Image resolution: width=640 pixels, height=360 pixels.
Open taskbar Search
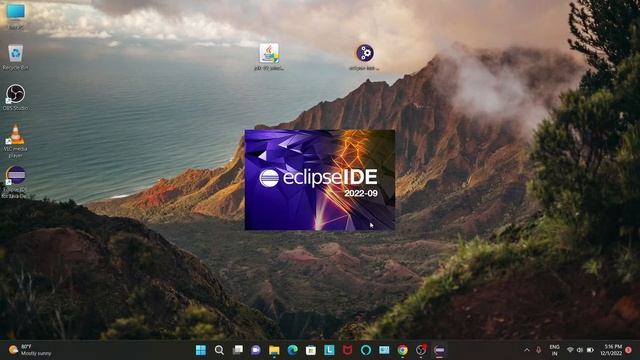click(219, 350)
